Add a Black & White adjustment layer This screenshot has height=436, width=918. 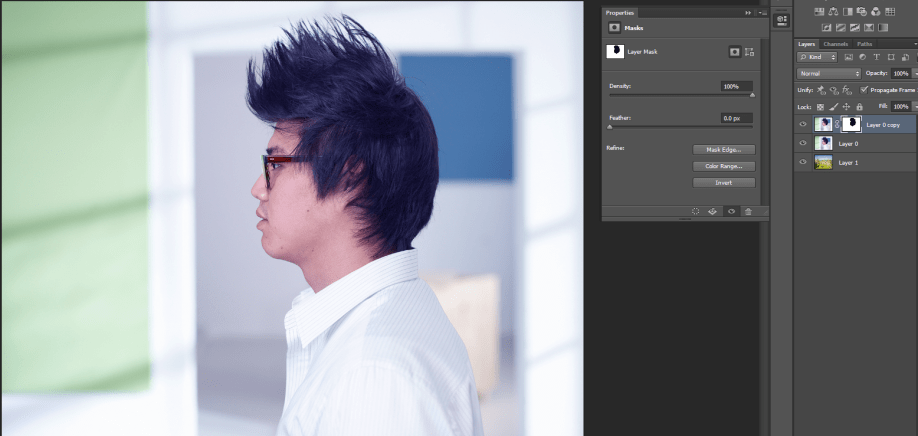pyautogui.click(x=847, y=11)
